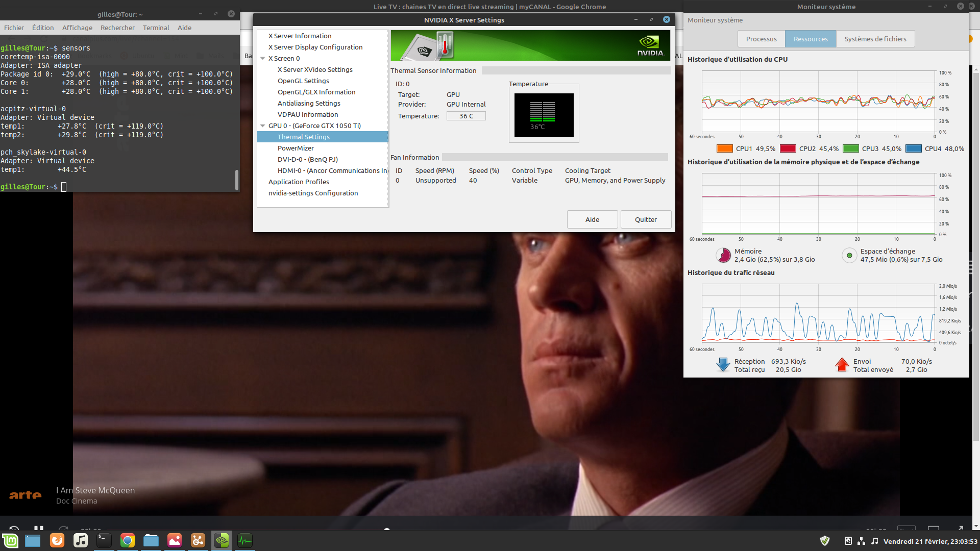The width and height of the screenshot is (980, 551).
Task: Launch Firefox from the taskbar
Action: (57, 540)
